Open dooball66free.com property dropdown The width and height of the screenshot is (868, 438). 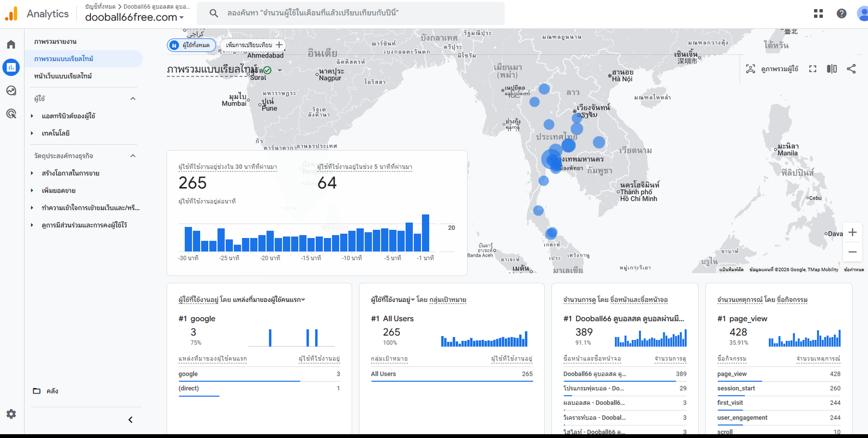[134, 17]
